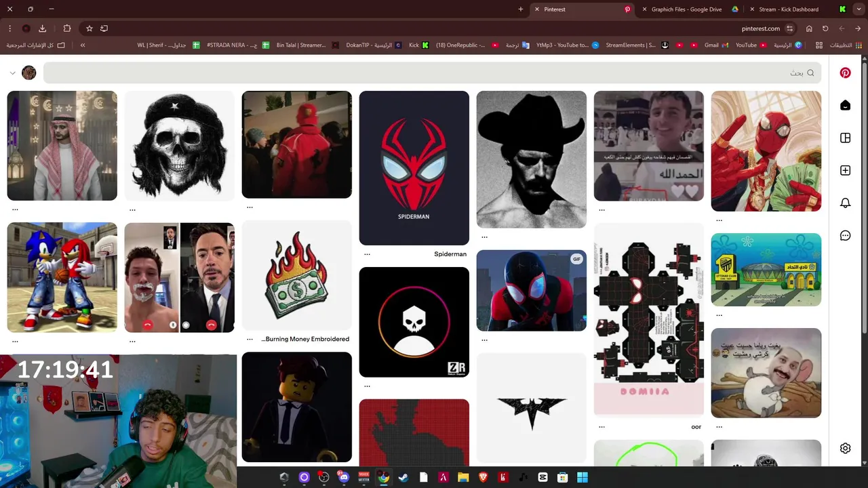Screen dimensions: 868x488
Task: Open the skull circle logo pin
Action: tap(414, 322)
